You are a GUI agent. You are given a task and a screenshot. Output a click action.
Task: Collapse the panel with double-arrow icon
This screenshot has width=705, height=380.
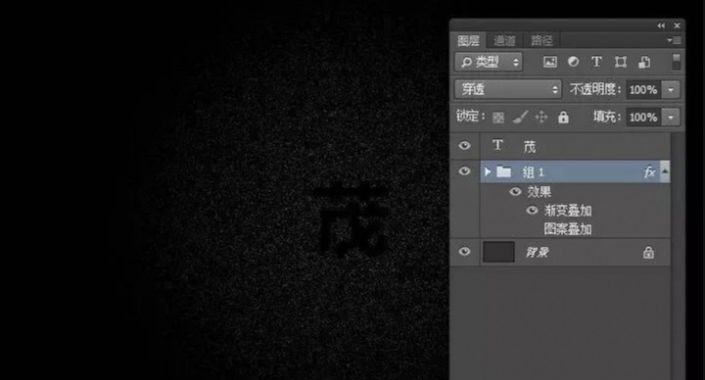click(661, 26)
